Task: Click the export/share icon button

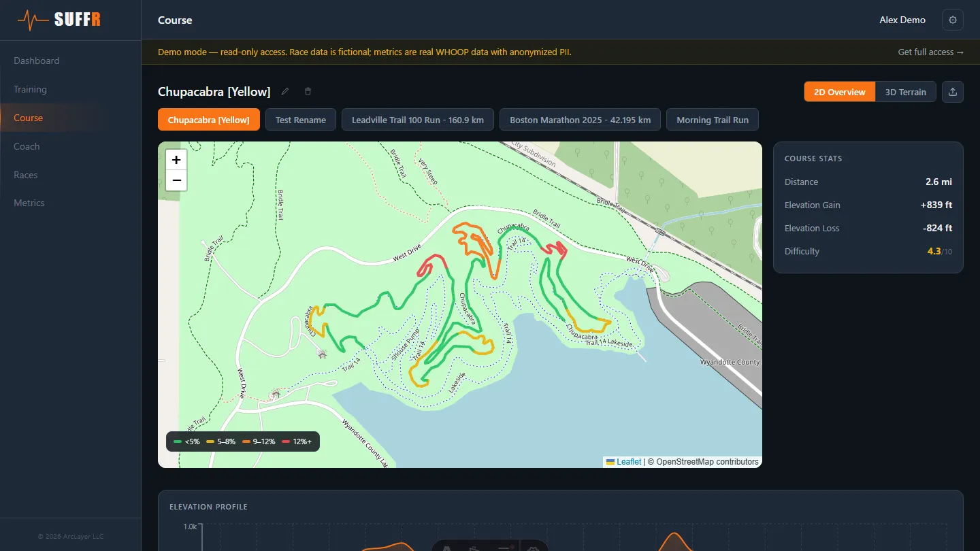Action: pyautogui.click(x=952, y=92)
